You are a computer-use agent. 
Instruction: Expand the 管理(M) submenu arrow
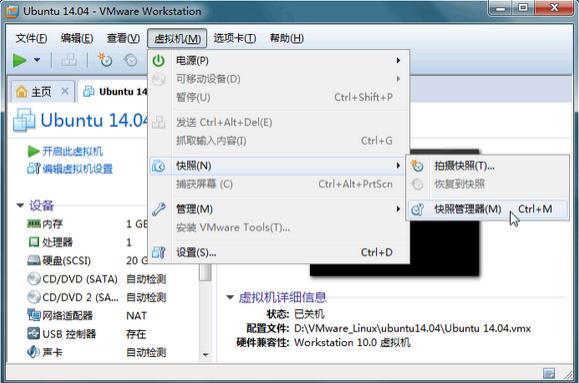pos(398,209)
